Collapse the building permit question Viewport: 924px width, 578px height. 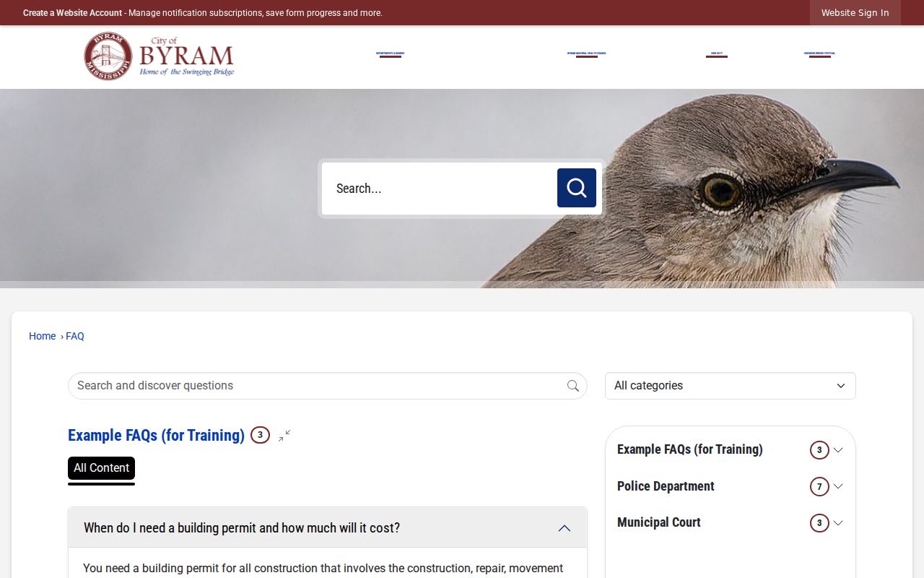[x=565, y=528]
